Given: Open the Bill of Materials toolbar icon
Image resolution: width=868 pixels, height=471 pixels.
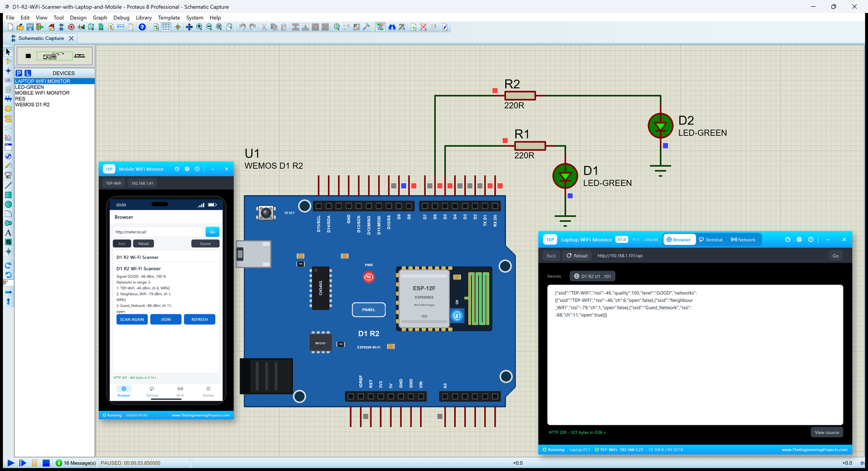Looking at the screenshot, I should 111,27.
